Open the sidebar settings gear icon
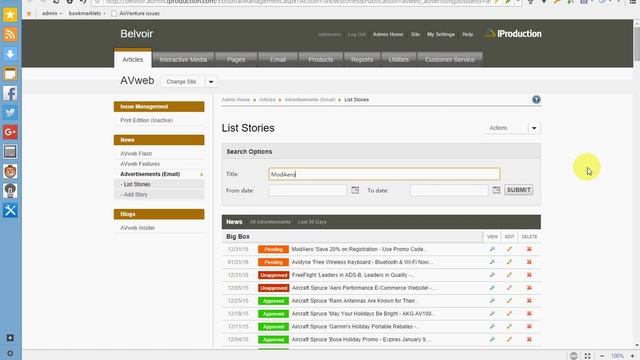The height and width of the screenshot is (360, 640). (10, 353)
